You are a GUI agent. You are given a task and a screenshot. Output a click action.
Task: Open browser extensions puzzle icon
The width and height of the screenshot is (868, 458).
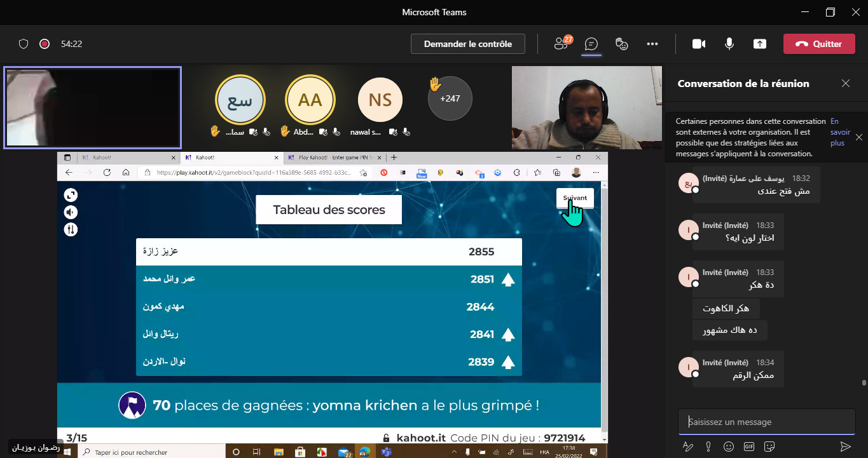click(516, 172)
